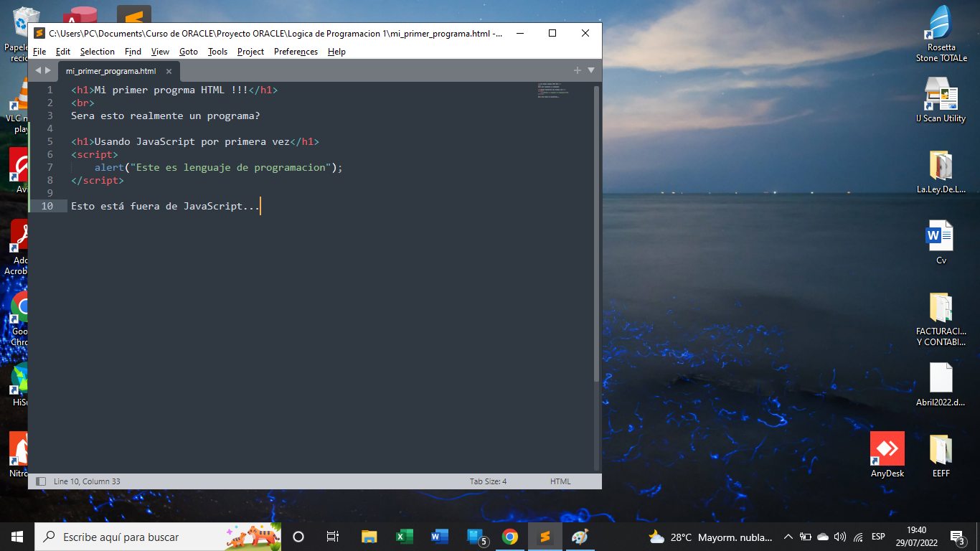Launch AnyDesk from the desktop
The height and width of the screenshot is (551, 980).
pos(887,455)
